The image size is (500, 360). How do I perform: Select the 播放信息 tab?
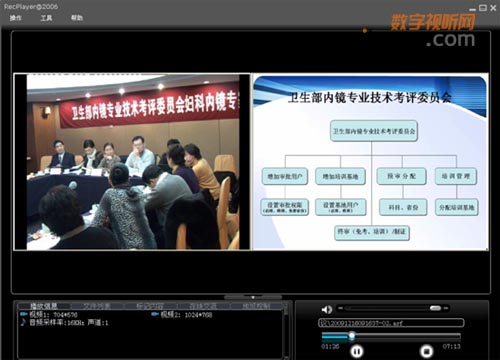(x=44, y=306)
